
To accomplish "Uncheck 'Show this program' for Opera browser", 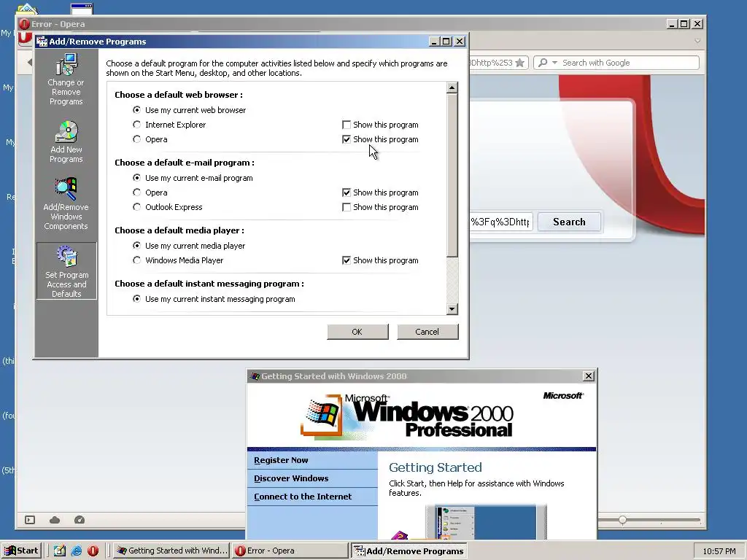I will tap(347, 139).
